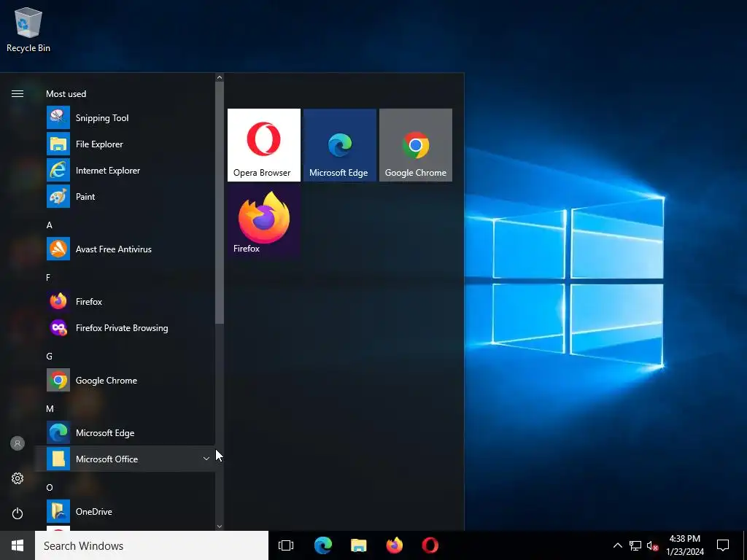Open Task View on the taskbar

point(286,545)
